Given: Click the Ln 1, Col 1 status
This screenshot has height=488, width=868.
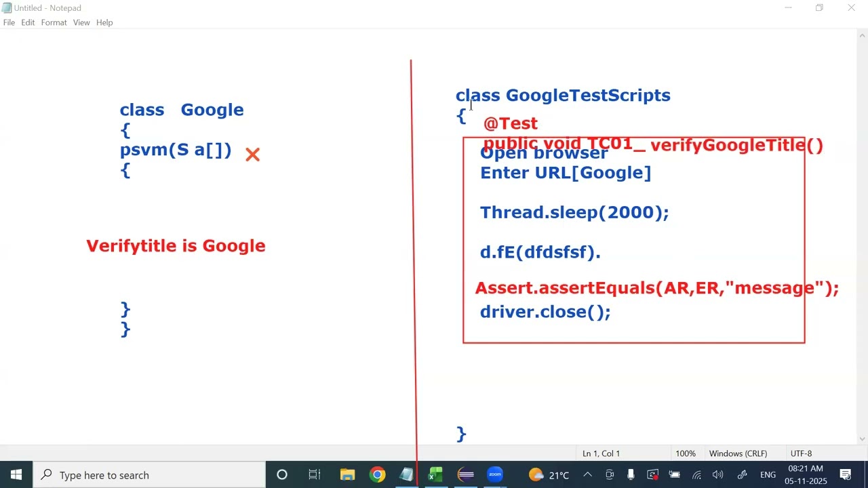Looking at the screenshot, I should (601, 453).
